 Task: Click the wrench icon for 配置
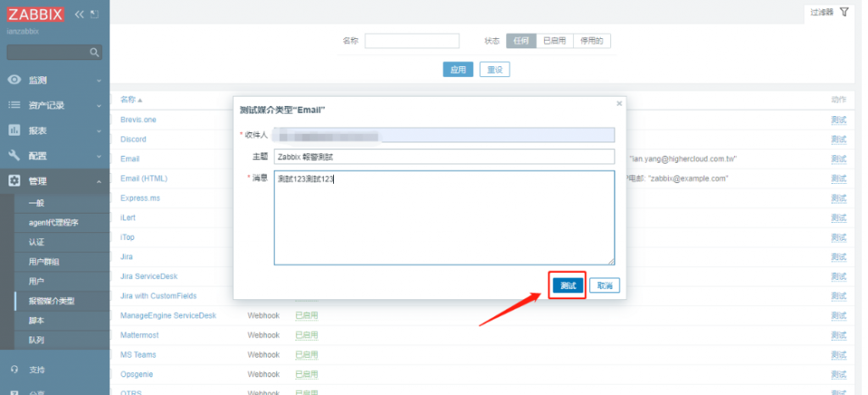(14, 156)
